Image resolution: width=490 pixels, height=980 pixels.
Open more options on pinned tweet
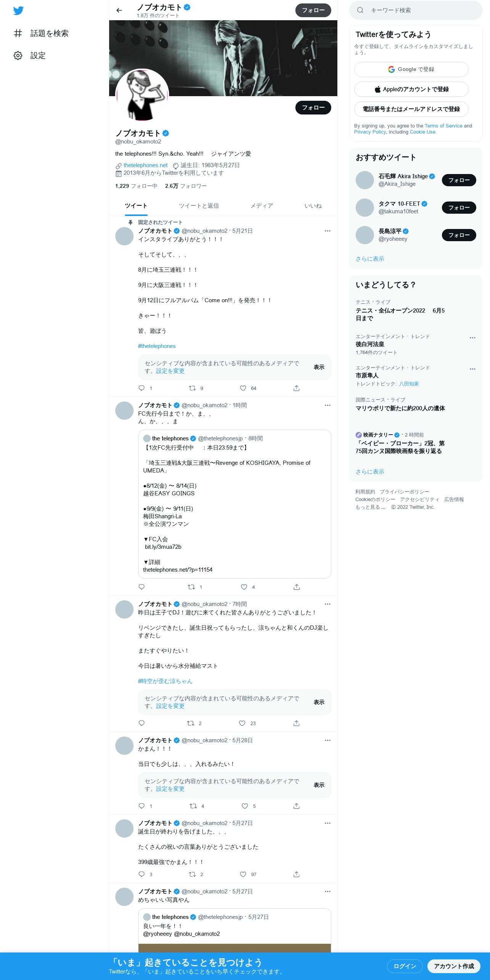pos(327,231)
